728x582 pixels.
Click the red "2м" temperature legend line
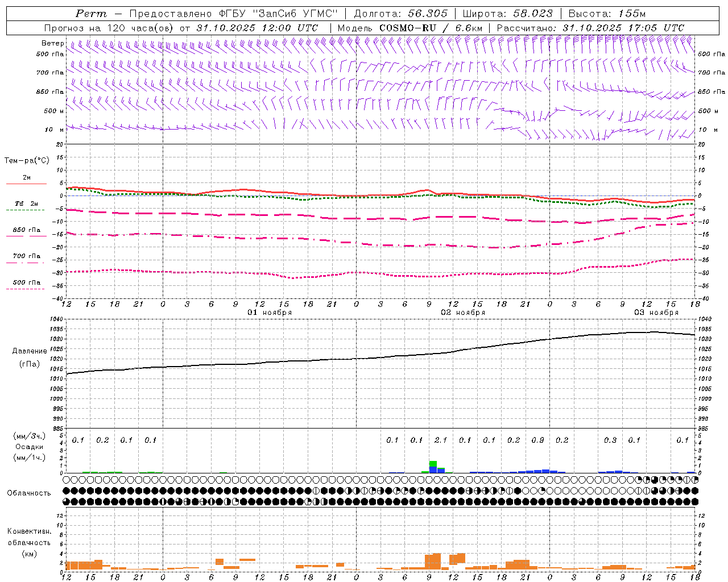point(26,184)
